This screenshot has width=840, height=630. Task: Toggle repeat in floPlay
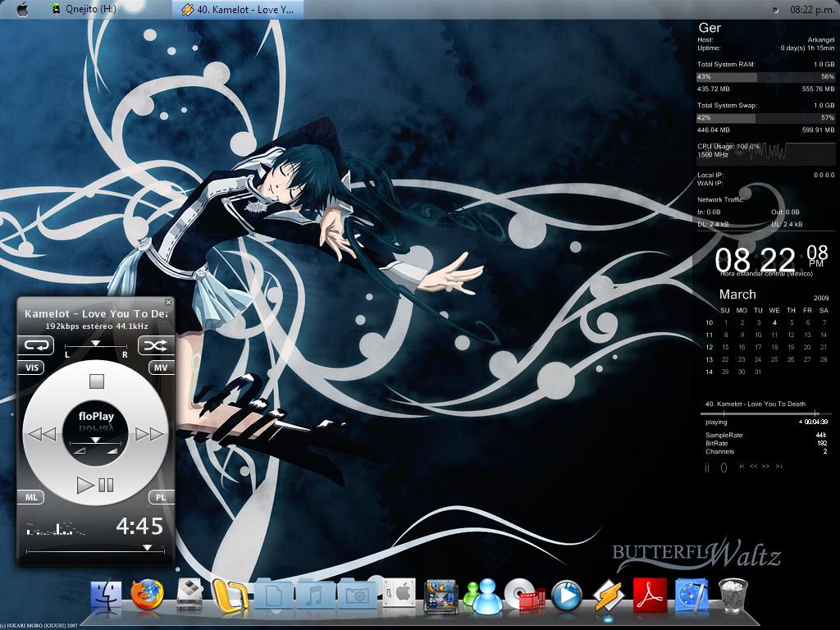point(36,345)
